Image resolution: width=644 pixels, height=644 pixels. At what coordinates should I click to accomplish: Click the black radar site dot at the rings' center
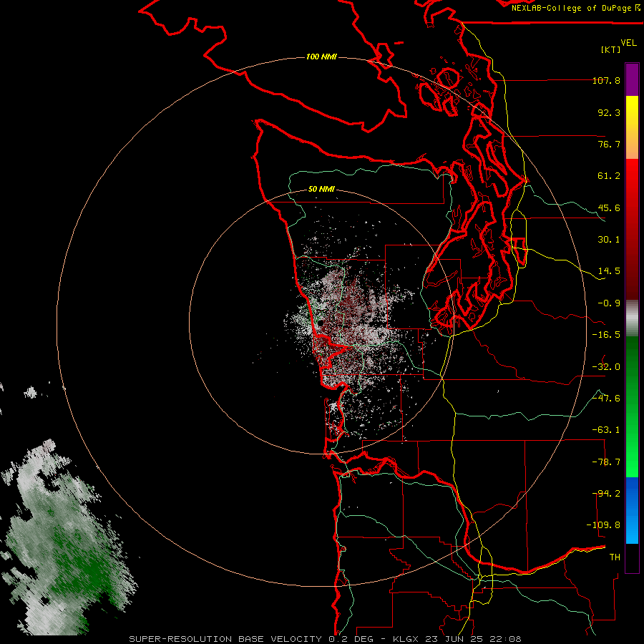coord(321,323)
